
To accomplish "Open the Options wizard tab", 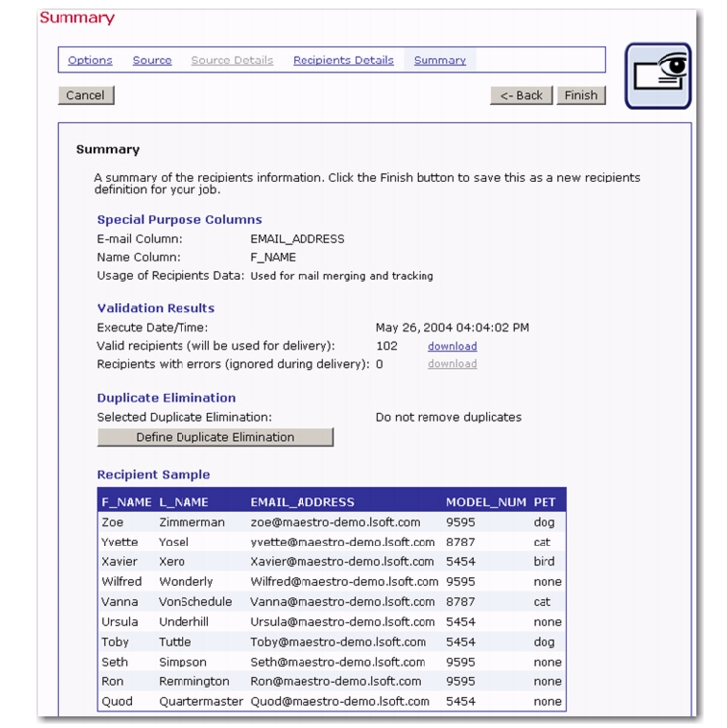I will [x=90, y=61].
